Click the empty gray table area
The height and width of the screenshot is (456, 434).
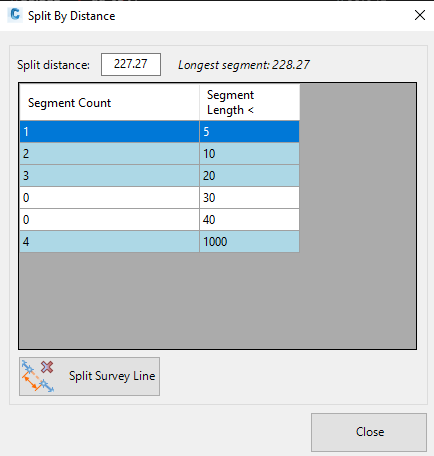pyautogui.click(x=217, y=300)
